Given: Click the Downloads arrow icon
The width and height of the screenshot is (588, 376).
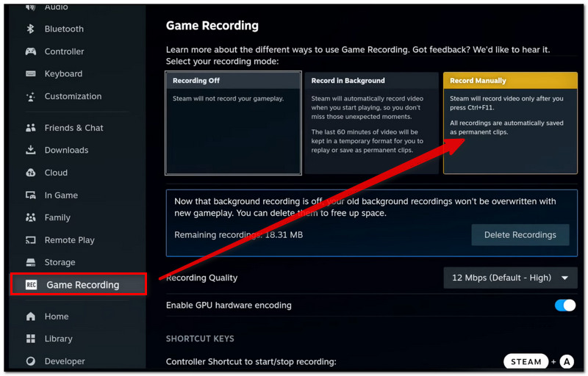Looking at the screenshot, I should (x=31, y=150).
